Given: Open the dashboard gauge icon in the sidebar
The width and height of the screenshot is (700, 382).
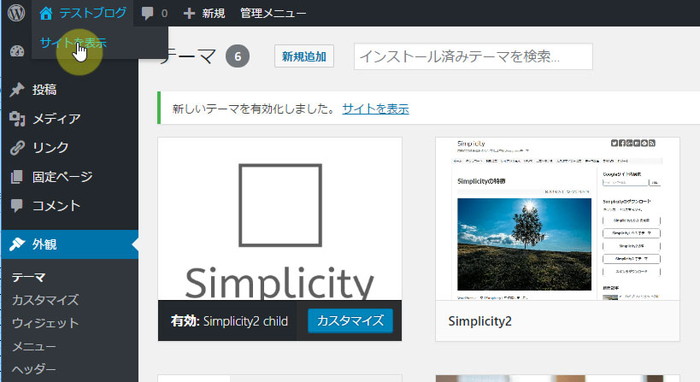Looking at the screenshot, I should point(17,51).
